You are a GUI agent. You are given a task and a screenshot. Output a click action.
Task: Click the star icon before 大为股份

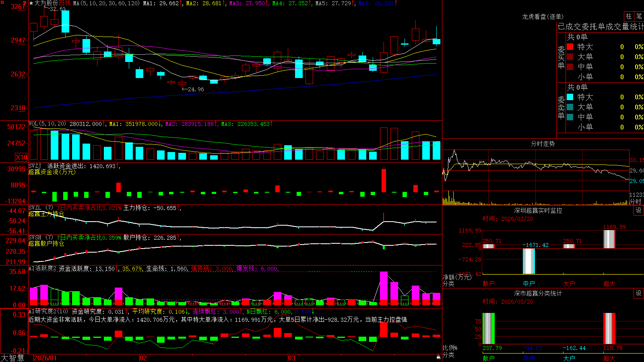tap(31, 3)
